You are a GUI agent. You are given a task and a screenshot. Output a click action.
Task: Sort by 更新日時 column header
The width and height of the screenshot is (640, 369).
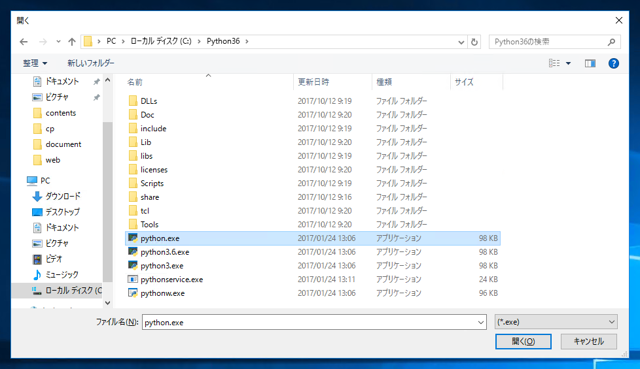tap(313, 82)
